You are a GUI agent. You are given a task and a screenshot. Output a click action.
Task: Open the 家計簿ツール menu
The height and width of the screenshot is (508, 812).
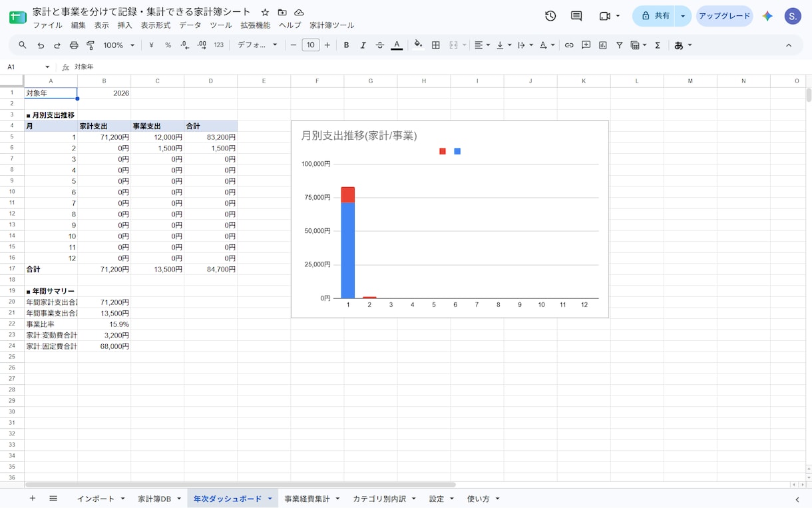(331, 25)
